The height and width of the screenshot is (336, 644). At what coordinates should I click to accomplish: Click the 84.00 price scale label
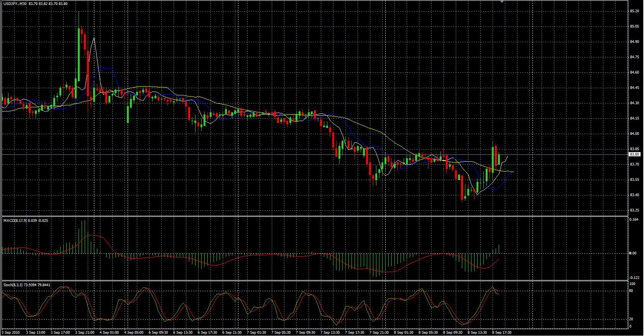634,134
